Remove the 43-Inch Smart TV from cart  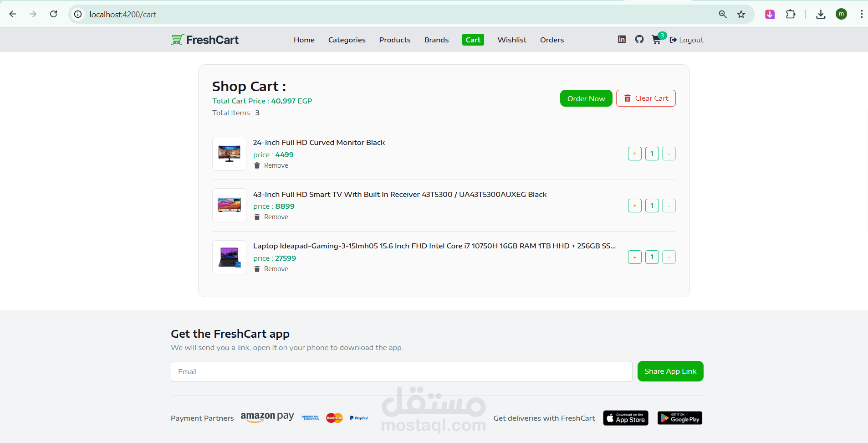271,217
